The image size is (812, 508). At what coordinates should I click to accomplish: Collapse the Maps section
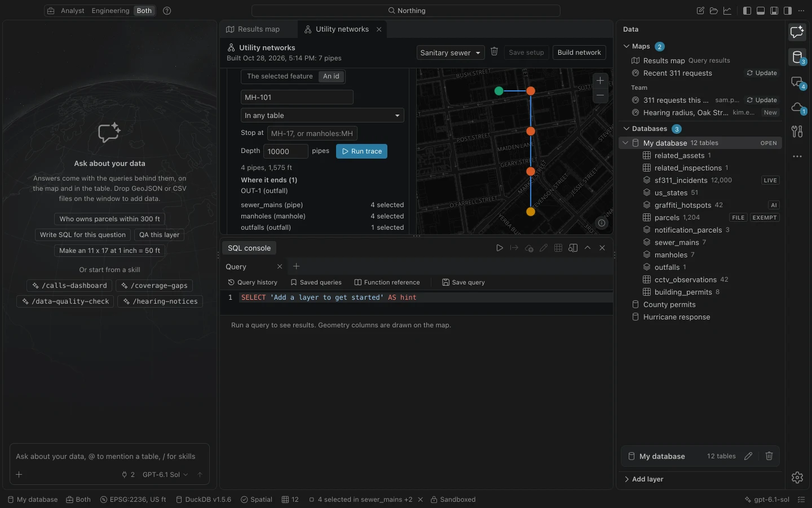(626, 46)
